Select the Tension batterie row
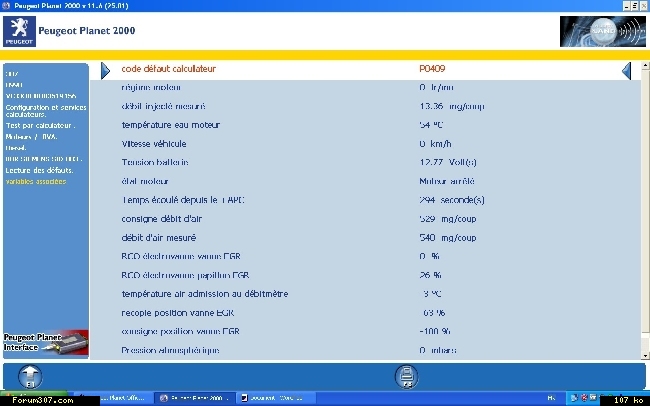This screenshot has width=650, height=406. 365,163
